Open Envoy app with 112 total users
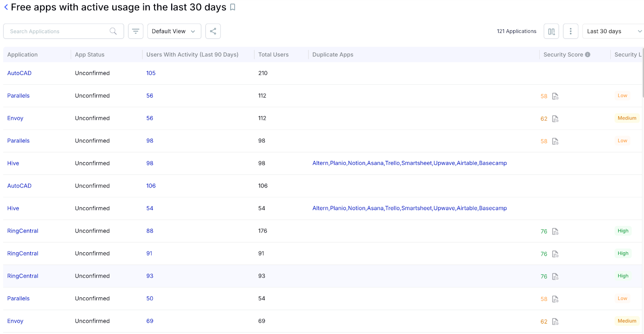 point(15,118)
